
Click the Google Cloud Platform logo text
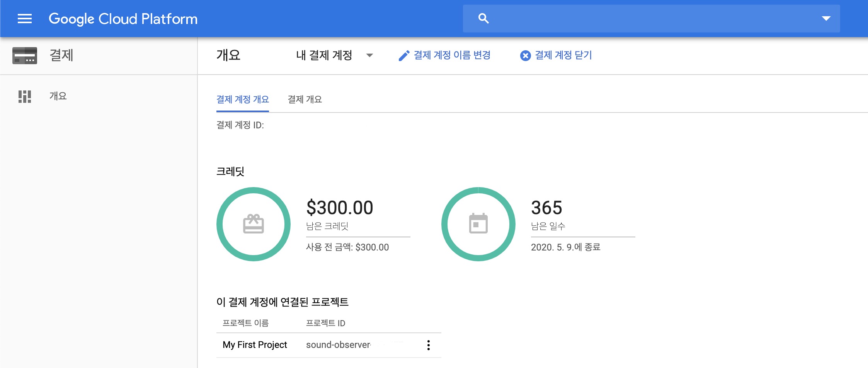coord(123,19)
